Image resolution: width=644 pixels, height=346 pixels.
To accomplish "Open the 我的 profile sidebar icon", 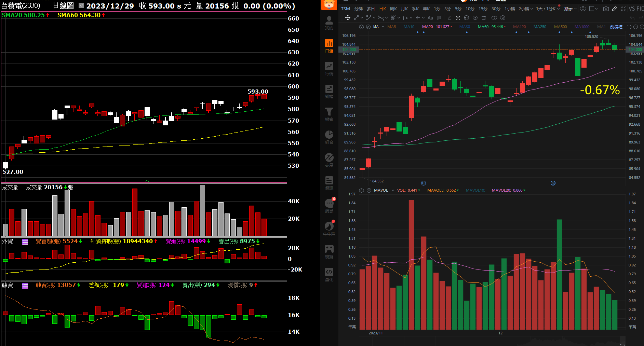I will [329, 23].
